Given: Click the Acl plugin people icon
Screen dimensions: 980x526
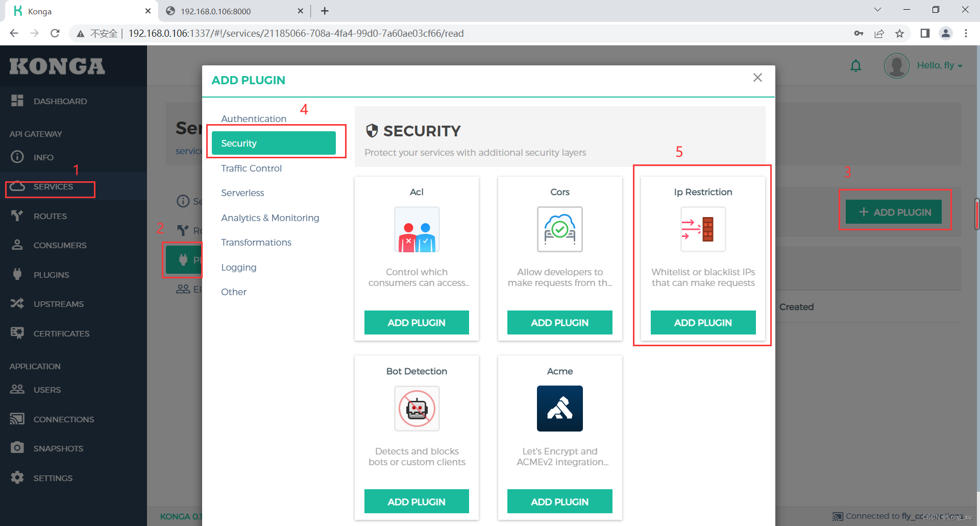Looking at the screenshot, I should point(417,229).
